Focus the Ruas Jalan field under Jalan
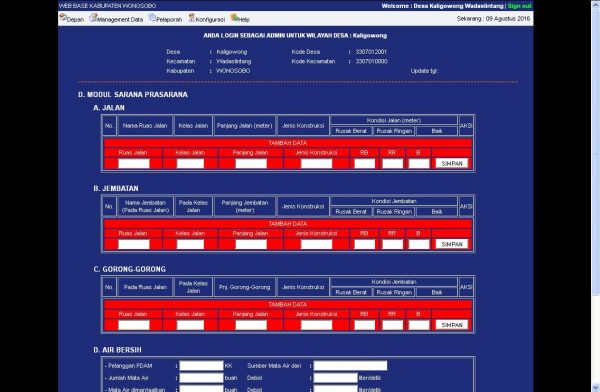 134,163
